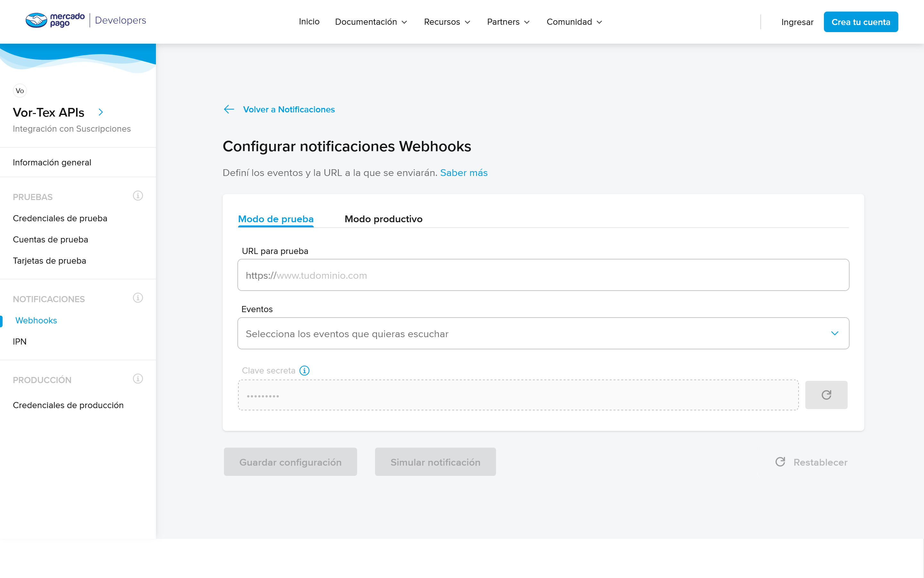Screen dimensions: 924x578
Task: Click the Guardar configuración button
Action: (290, 462)
